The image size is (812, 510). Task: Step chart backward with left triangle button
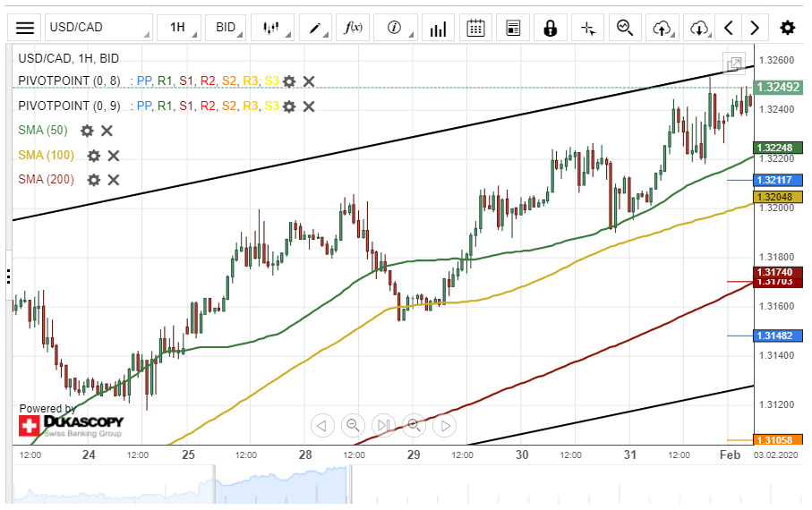[322, 426]
